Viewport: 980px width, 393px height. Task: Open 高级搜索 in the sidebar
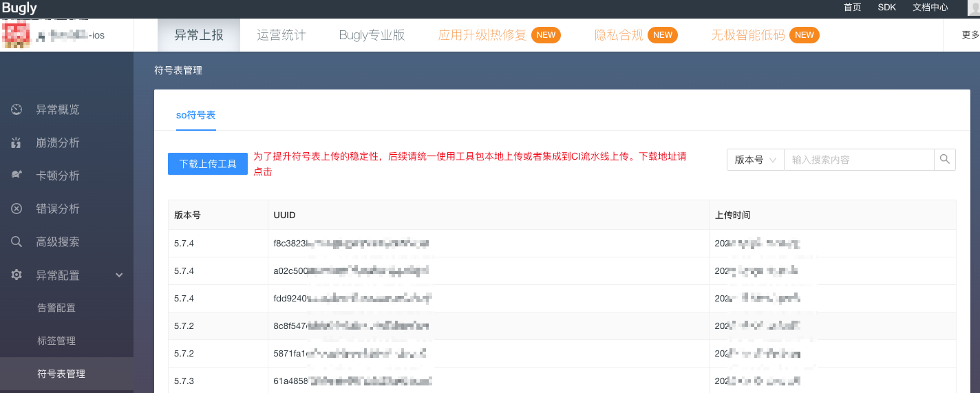[58, 242]
